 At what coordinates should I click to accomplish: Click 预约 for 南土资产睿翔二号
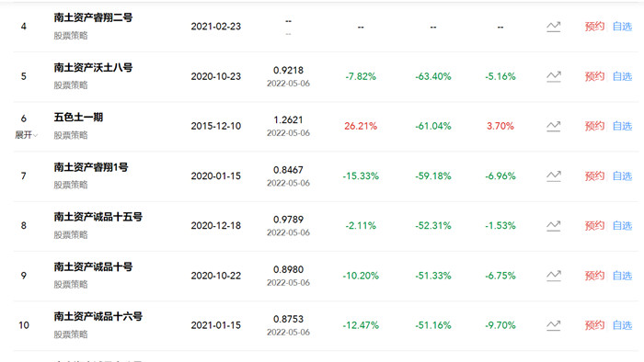pos(594,27)
